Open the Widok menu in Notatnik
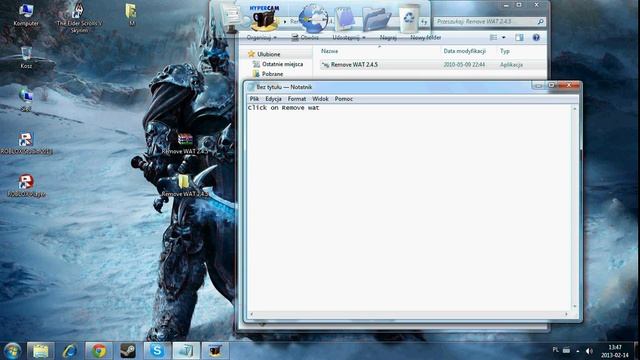This screenshot has width=640, height=360. [x=320, y=99]
